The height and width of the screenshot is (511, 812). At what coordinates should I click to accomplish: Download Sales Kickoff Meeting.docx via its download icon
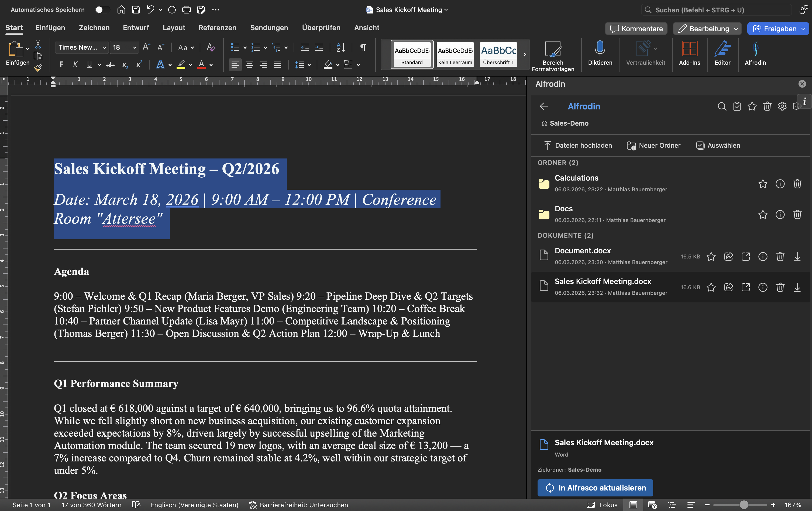(x=797, y=287)
